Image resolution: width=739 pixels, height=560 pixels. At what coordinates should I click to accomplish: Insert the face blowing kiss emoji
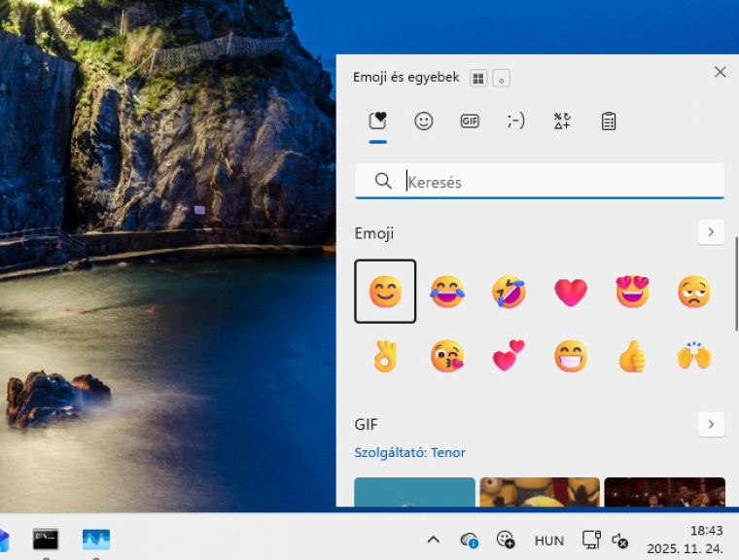[447, 357]
